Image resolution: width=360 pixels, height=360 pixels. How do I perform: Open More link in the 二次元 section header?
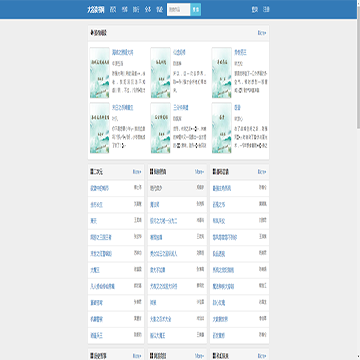coord(137,172)
